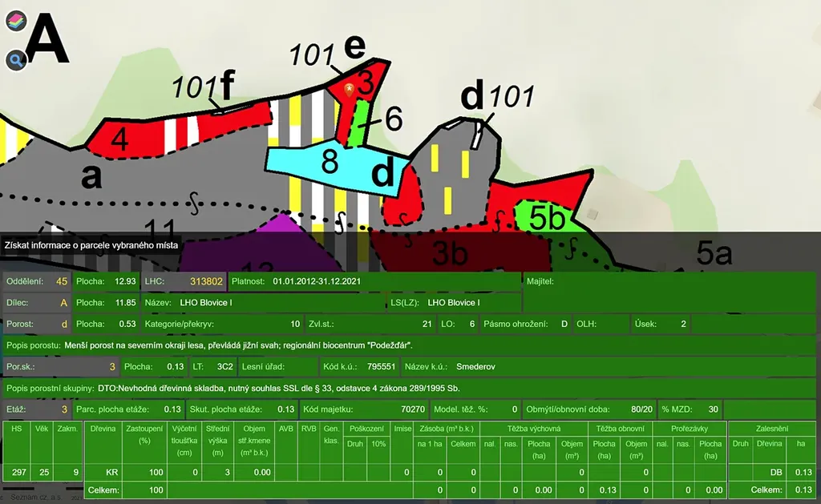Click the bright green parcel 5b
821x504 pixels.
coord(548,216)
